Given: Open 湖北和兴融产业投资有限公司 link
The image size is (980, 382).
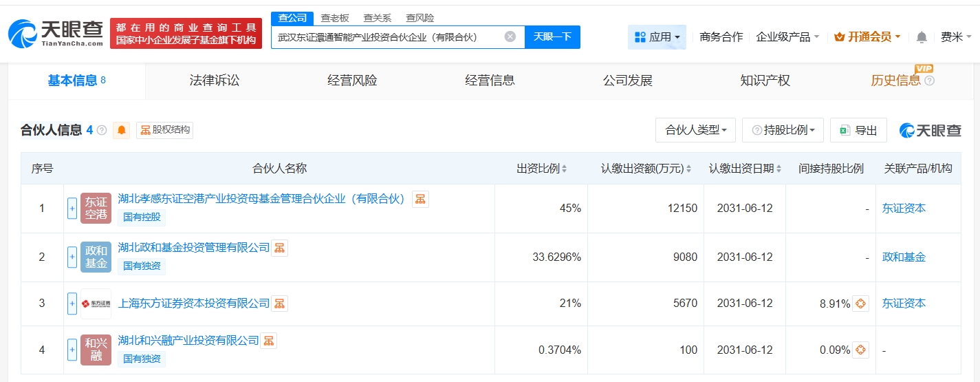Looking at the screenshot, I should pos(188,340).
